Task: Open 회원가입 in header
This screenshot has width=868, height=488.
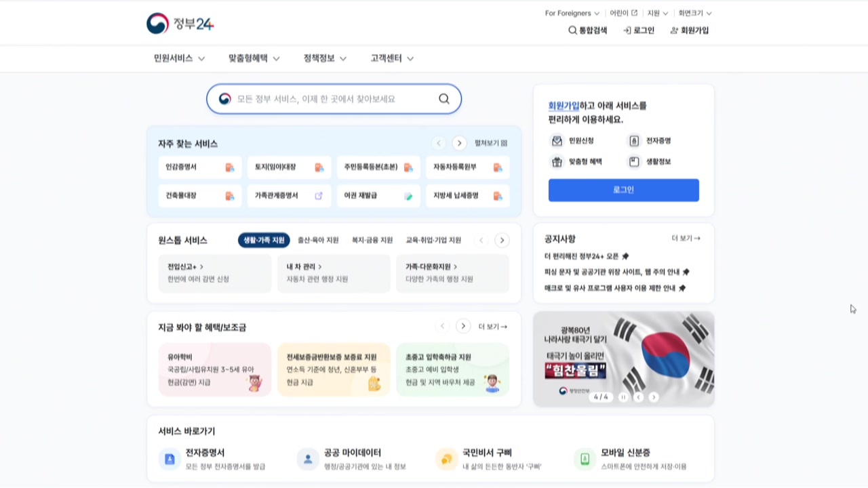Action: click(x=690, y=30)
